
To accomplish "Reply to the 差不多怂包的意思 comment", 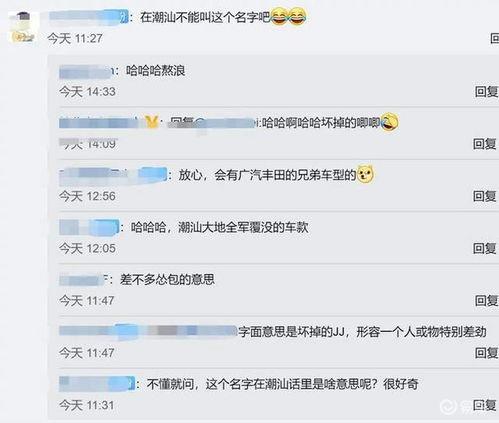I will (487, 301).
